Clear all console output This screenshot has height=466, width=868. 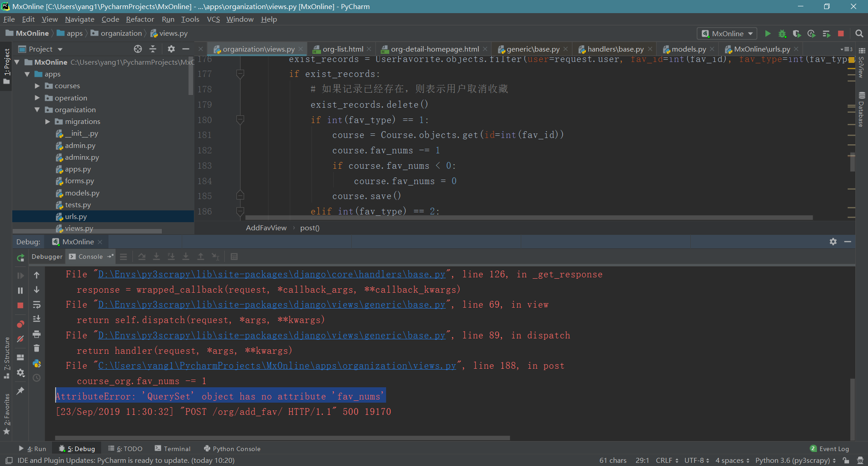[37, 348]
